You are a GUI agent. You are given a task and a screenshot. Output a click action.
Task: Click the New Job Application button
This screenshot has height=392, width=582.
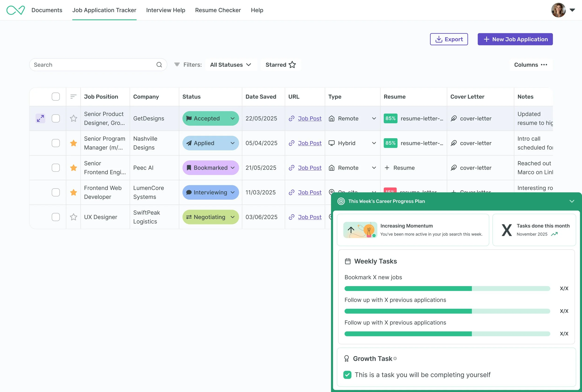pos(515,39)
